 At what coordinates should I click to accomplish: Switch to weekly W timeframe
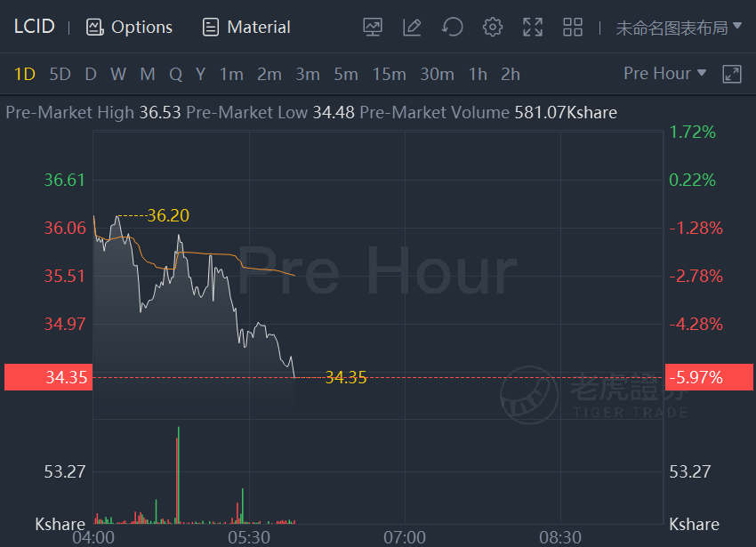[x=118, y=75]
